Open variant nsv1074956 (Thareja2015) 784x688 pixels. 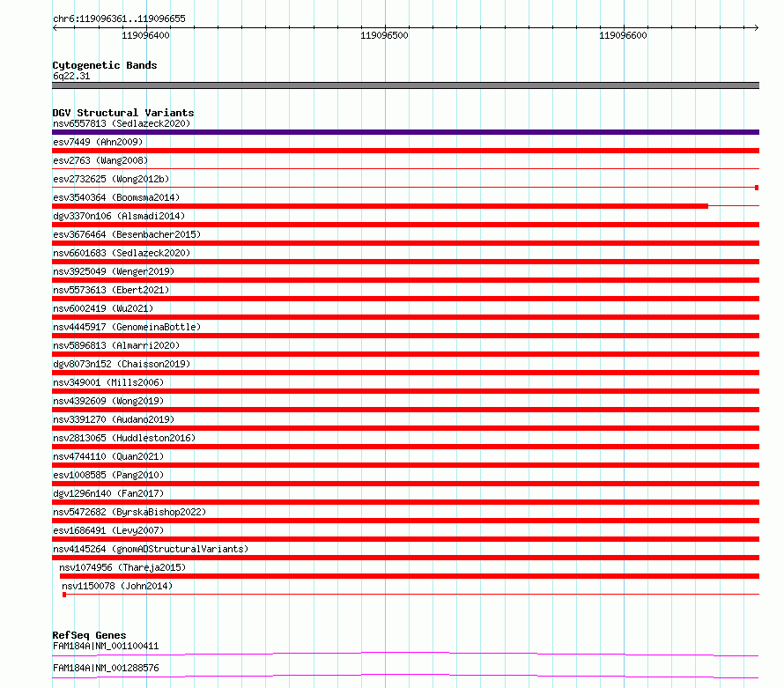pyautogui.click(x=122, y=567)
